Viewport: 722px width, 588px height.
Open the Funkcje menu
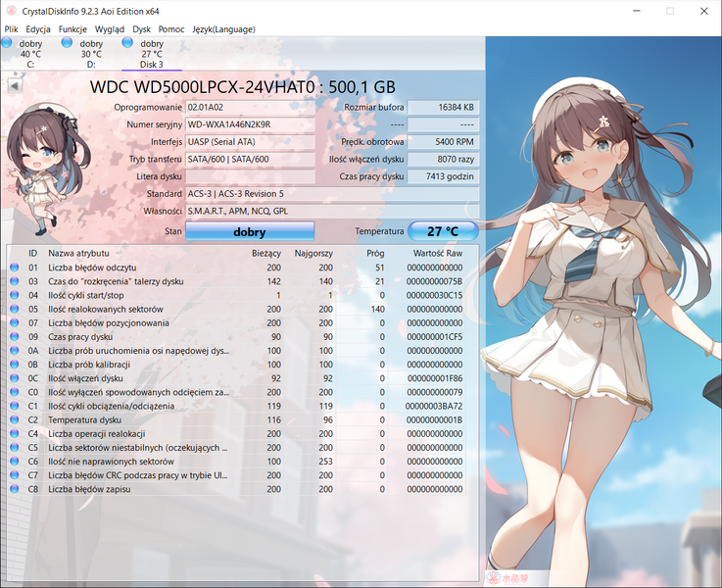pyautogui.click(x=72, y=29)
